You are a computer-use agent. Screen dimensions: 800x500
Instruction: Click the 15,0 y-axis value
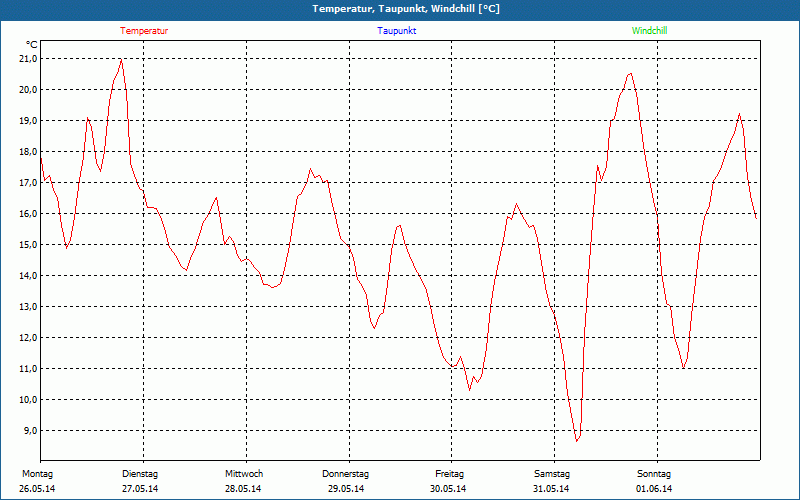[x=28, y=245]
